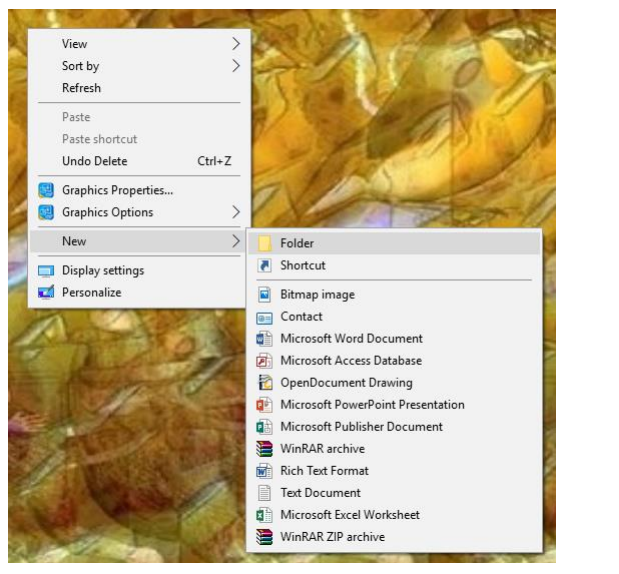
Task: Click the Shortcut arrow icon
Action: click(264, 265)
